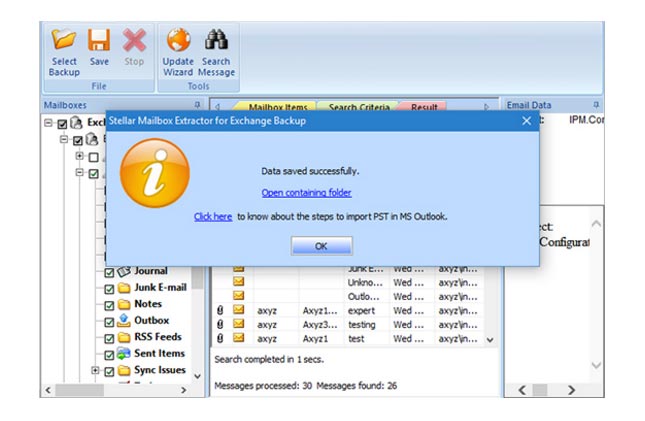
Task: Click down arrow of mailbox tree scrollbar
Action: point(197,376)
